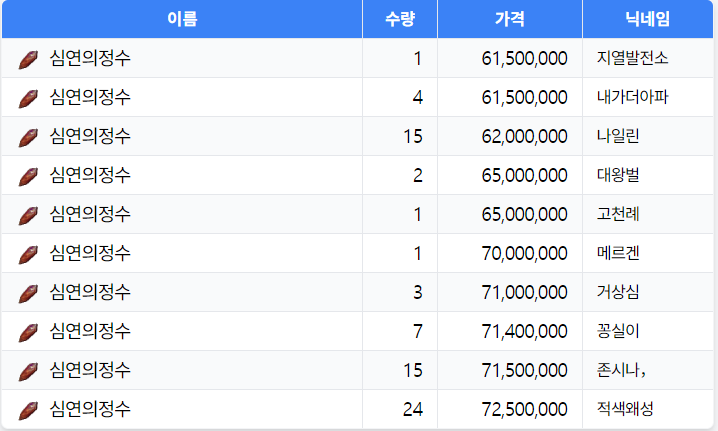This screenshot has height=431, width=718.
Task: Click quantity 3 in 거상심's row
Action: pyautogui.click(x=418, y=292)
